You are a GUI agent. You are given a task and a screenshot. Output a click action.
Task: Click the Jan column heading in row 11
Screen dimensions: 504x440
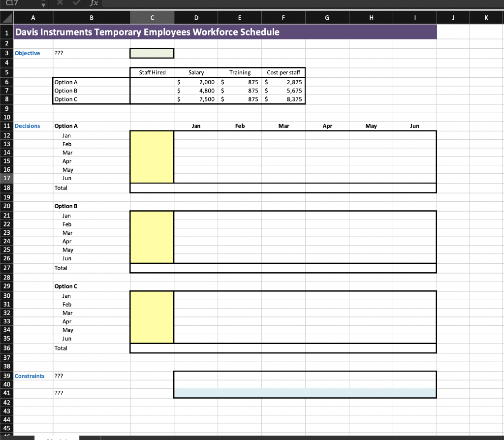click(196, 126)
